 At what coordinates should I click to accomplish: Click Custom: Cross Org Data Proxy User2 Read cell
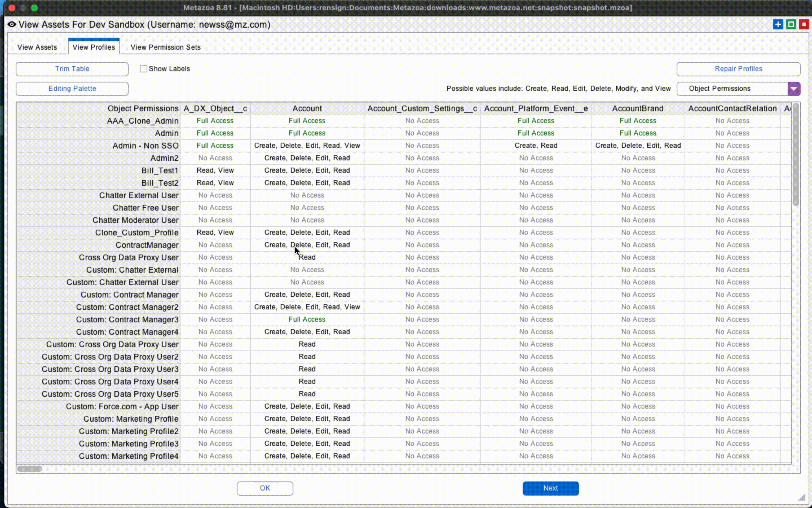point(307,357)
